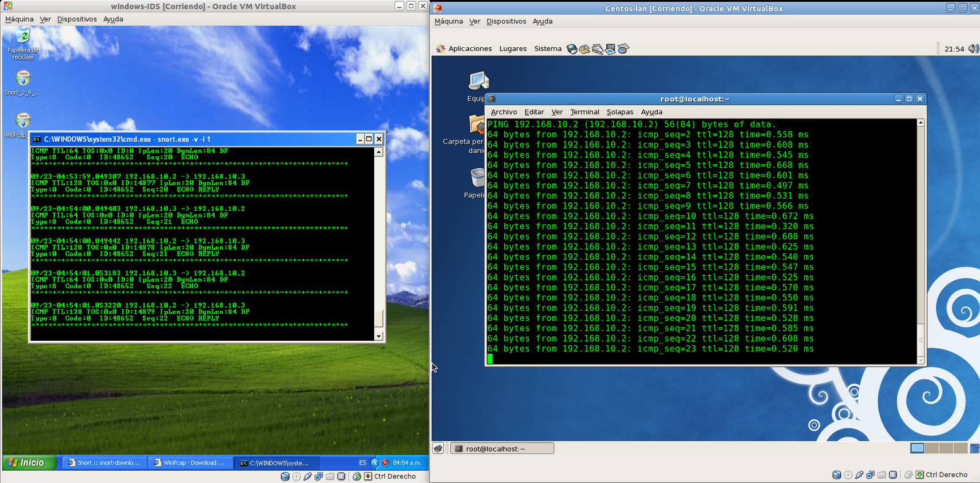The height and width of the screenshot is (483, 980).
Task: Select the second workspace in CentOS workspace switcher
Action: tap(932, 449)
